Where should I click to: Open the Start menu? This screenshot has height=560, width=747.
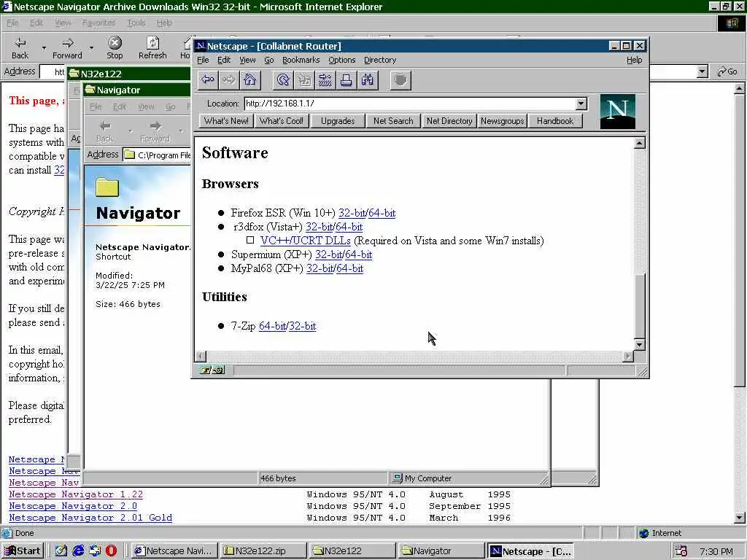pos(23,551)
